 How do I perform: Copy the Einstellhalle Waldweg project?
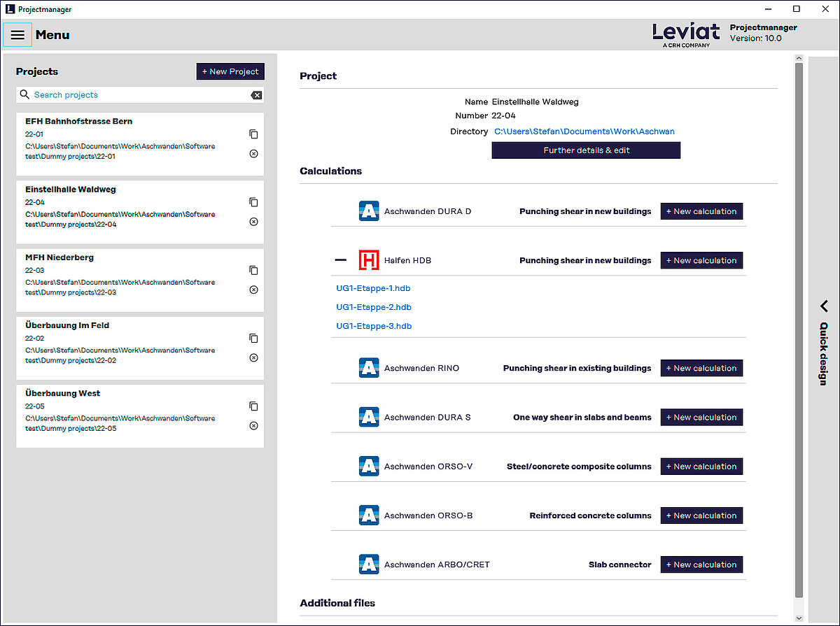(x=253, y=202)
